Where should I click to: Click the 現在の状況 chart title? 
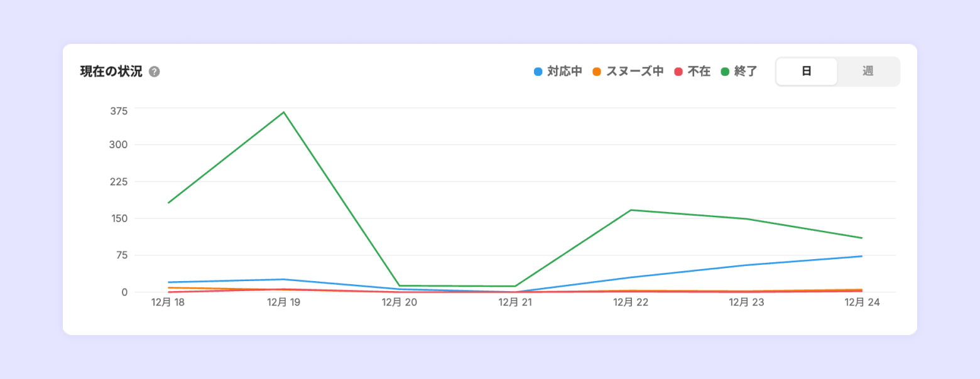tap(111, 72)
